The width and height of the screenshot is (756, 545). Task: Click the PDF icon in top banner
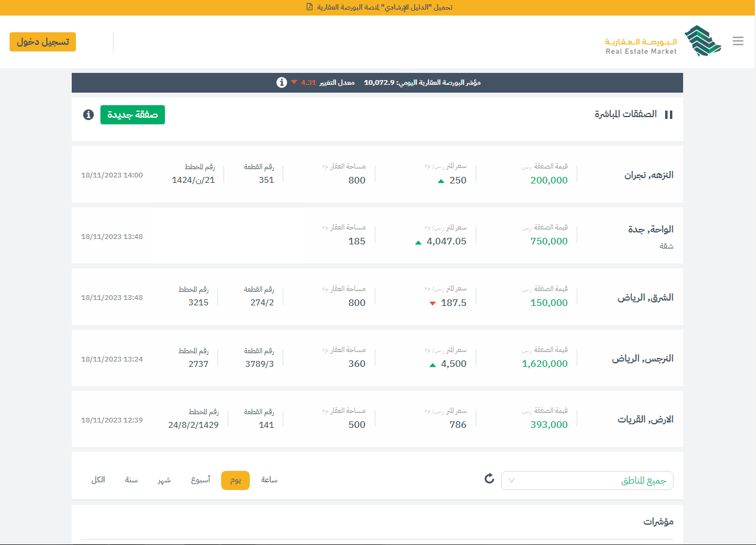309,7
